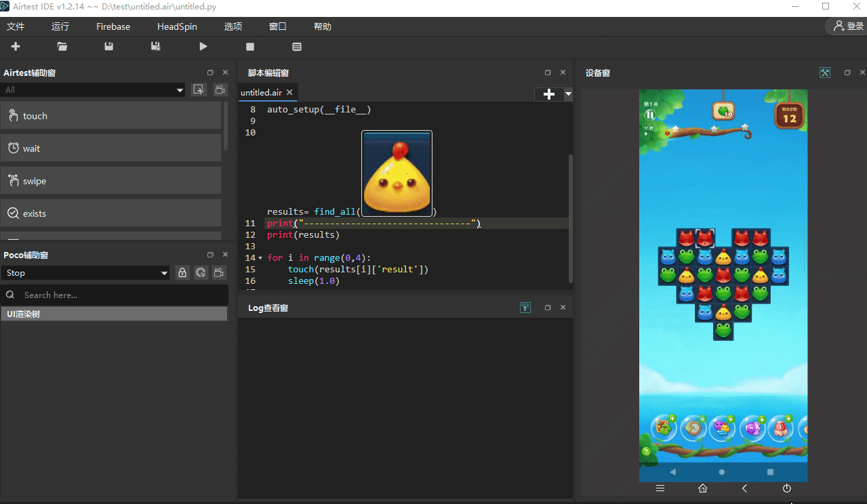Select the swipe command
The width and height of the screenshot is (867, 504).
(111, 181)
